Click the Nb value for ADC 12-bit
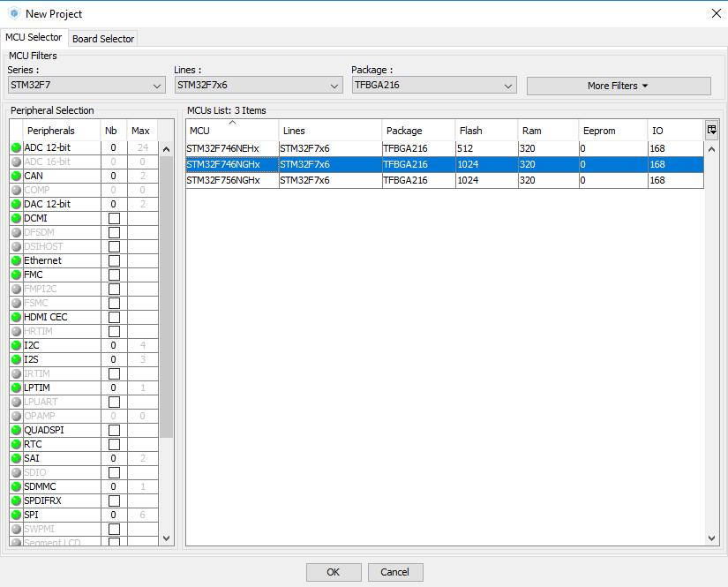This screenshot has width=728, height=587. pyautogui.click(x=113, y=147)
